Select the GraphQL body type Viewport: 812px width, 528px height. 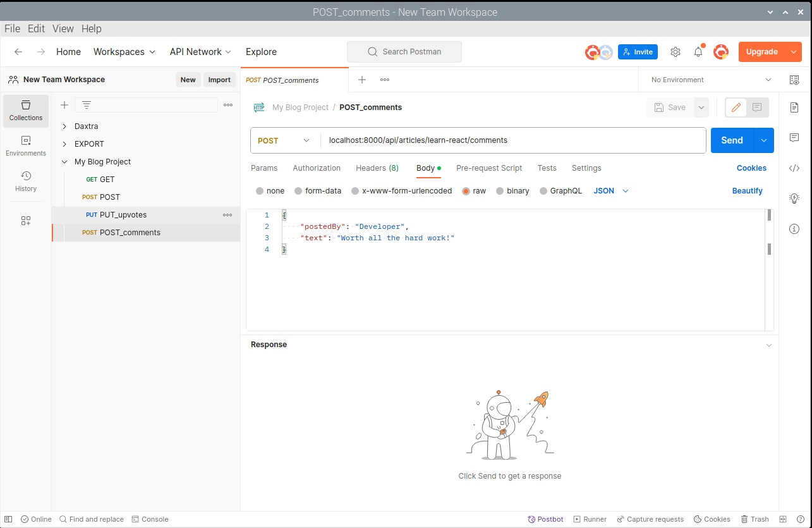click(543, 191)
